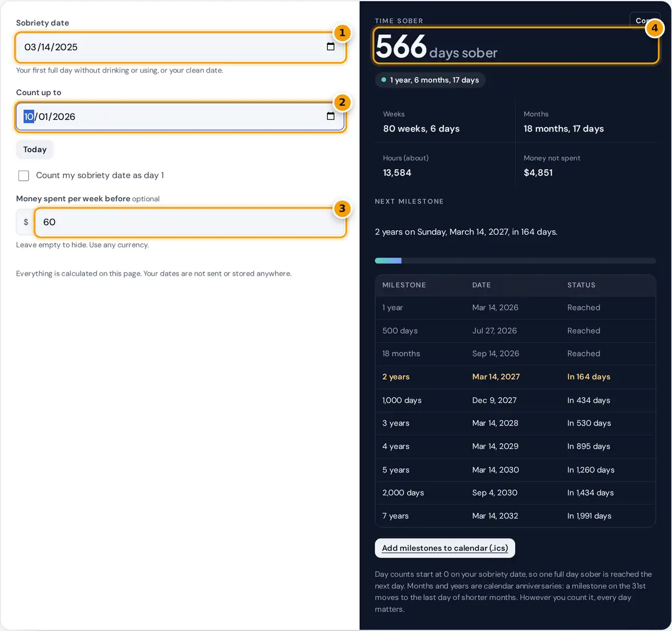The width and height of the screenshot is (672, 631).
Task: Click the money spent per week input
Action: click(190, 222)
